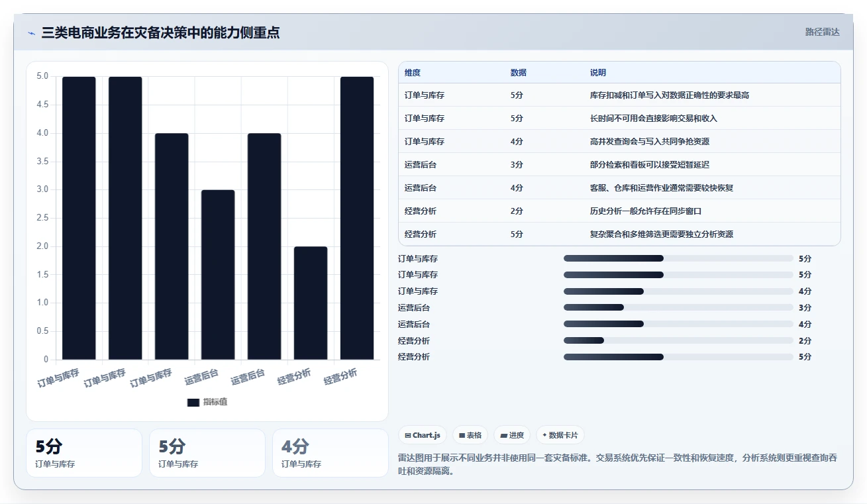Click the 运营后台 chart bar with value 4
Viewport: 867px width, 504px height.
[264, 246]
